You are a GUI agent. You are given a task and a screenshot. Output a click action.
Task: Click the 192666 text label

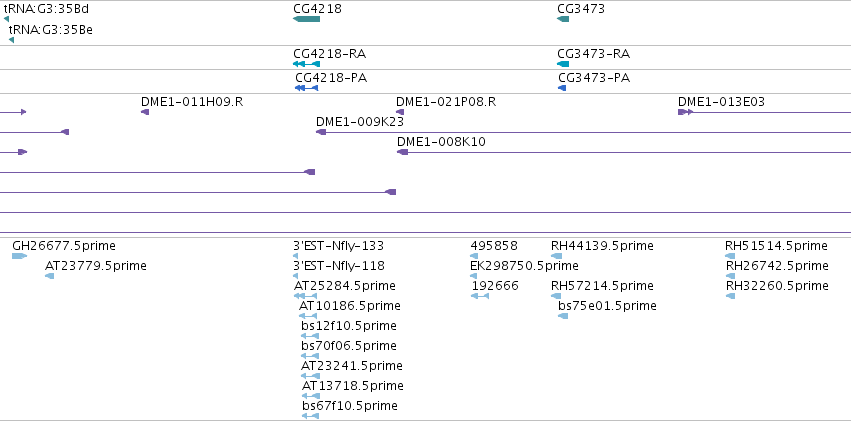coord(495,286)
